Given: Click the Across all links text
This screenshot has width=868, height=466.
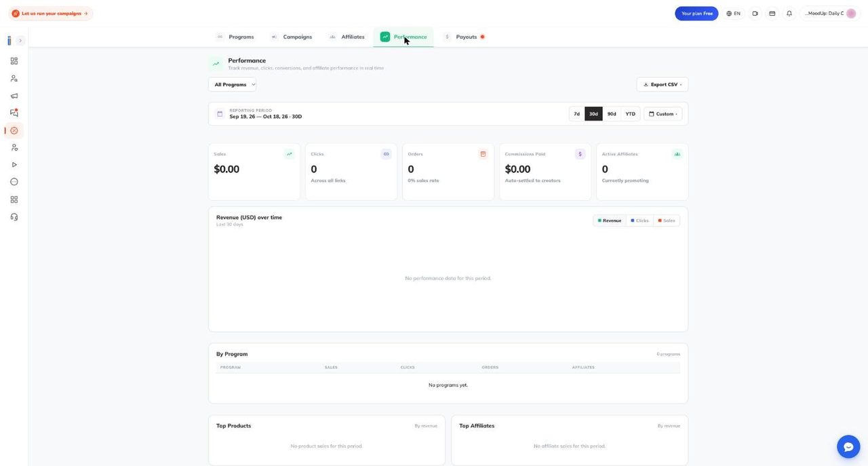Looking at the screenshot, I should (328, 180).
